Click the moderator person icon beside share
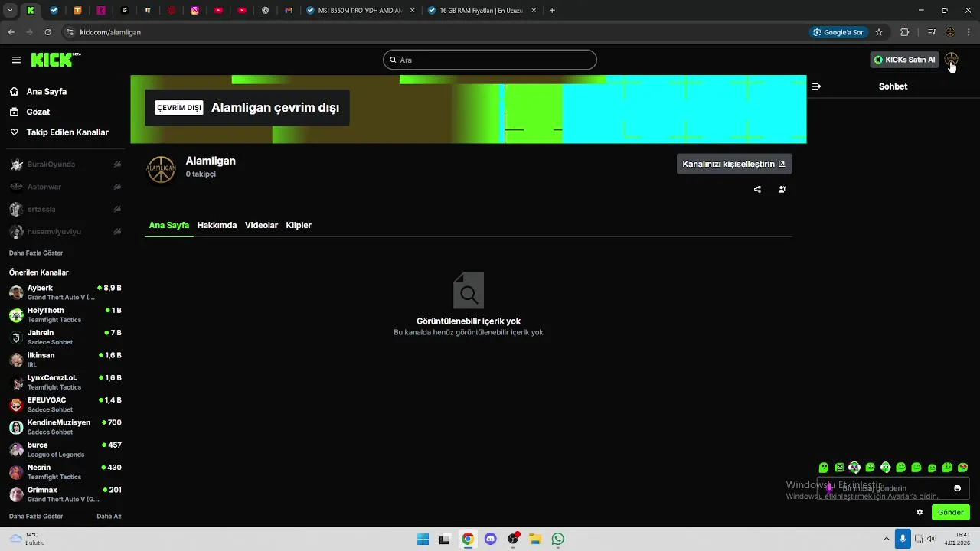The width and height of the screenshot is (980, 551). (782, 189)
